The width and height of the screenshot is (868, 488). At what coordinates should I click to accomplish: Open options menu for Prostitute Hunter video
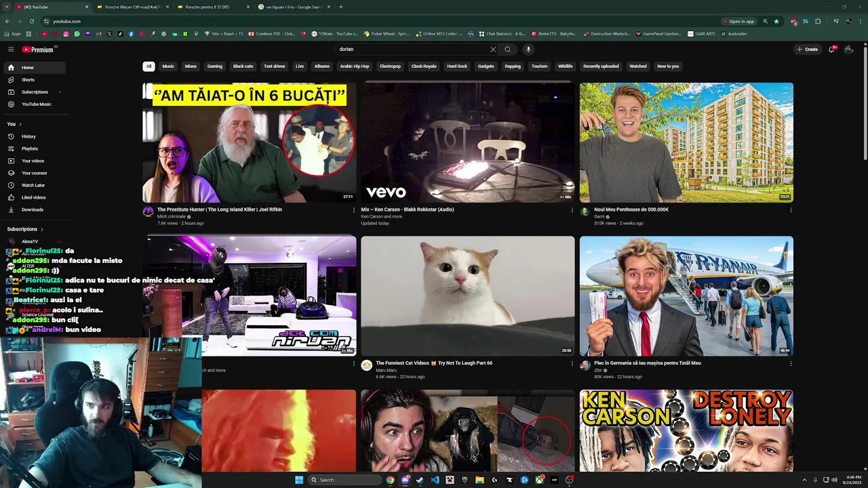353,210
